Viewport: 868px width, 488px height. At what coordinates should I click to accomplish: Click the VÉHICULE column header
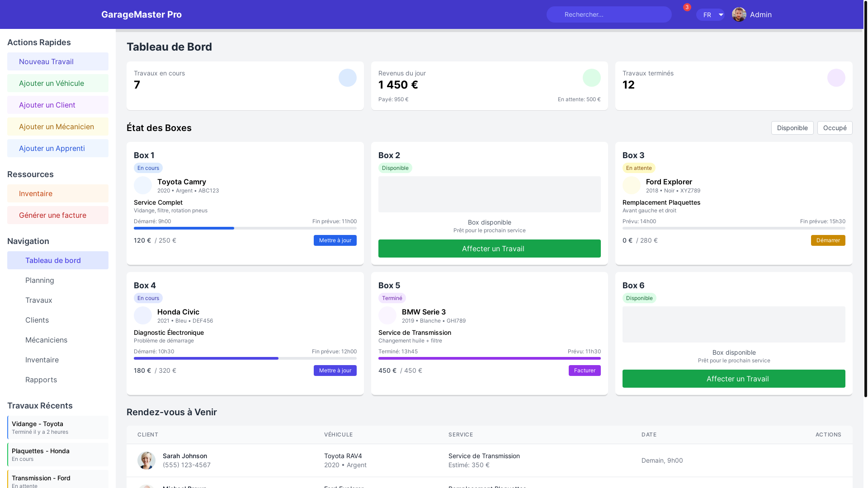(338, 435)
